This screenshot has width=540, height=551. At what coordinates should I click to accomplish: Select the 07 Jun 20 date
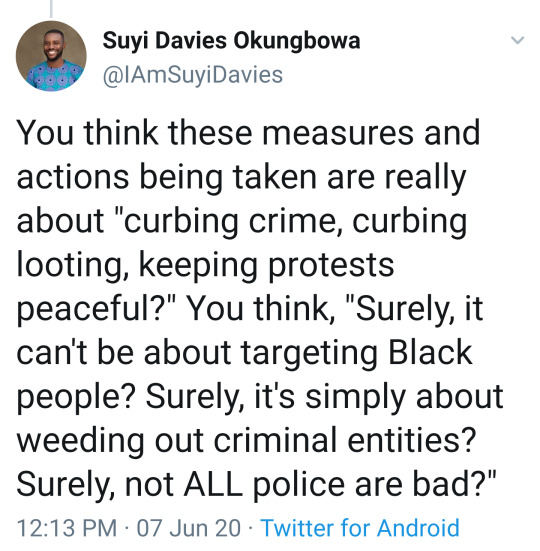[189, 528]
